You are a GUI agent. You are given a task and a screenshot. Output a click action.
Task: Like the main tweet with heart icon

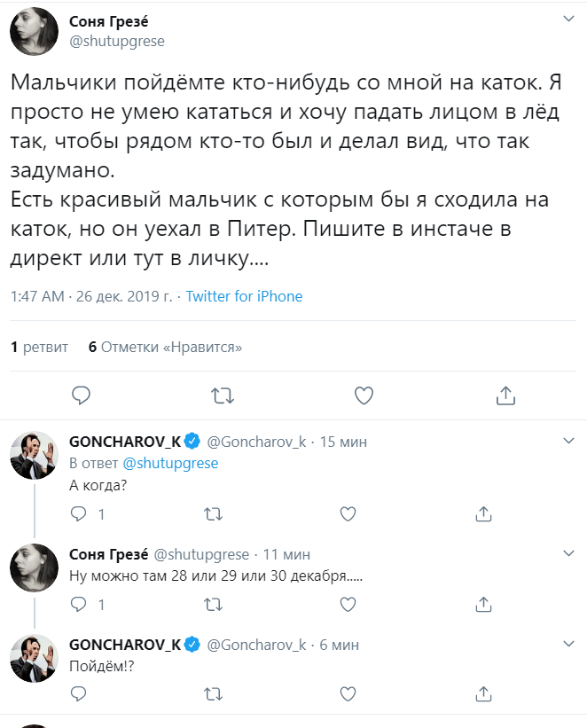(363, 395)
